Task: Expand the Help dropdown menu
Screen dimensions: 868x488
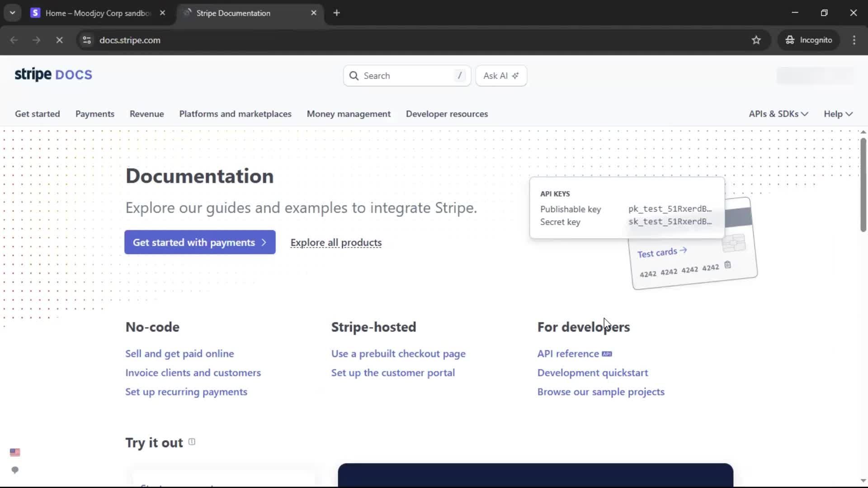Action: point(838,114)
